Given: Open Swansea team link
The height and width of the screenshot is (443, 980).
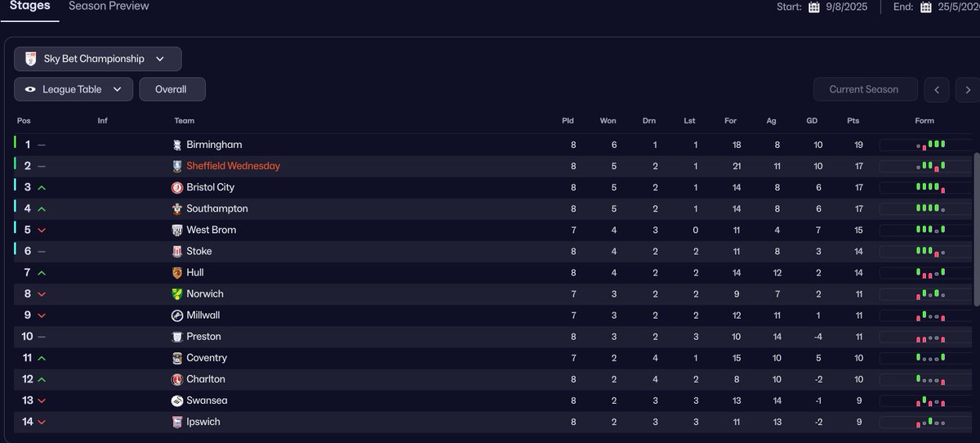Looking at the screenshot, I should [207, 400].
